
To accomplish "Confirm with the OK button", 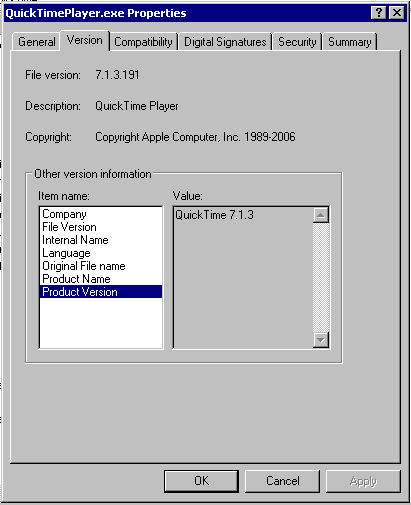I will (201, 481).
